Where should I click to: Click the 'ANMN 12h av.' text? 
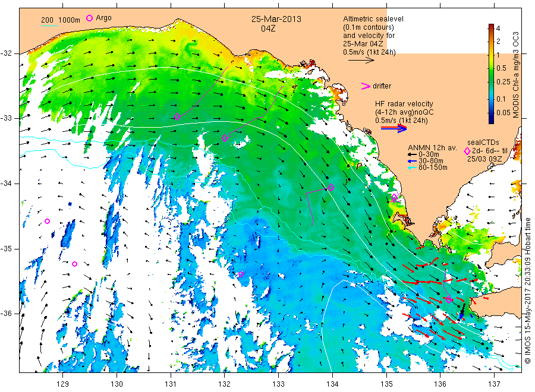click(432, 148)
